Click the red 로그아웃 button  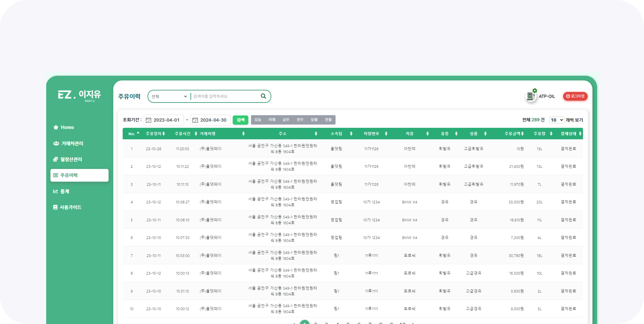point(575,96)
